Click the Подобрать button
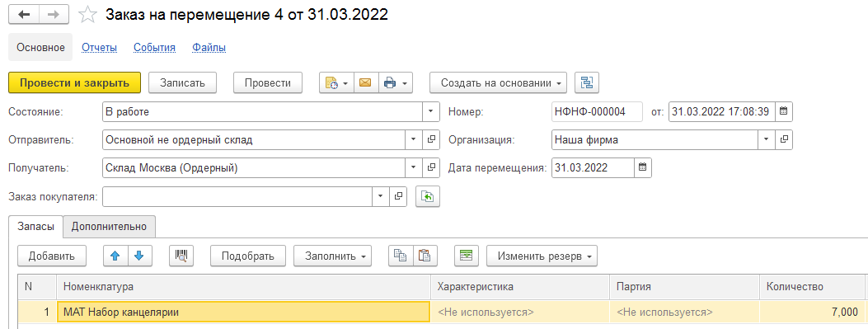The width and height of the screenshot is (868, 329). coord(248,256)
